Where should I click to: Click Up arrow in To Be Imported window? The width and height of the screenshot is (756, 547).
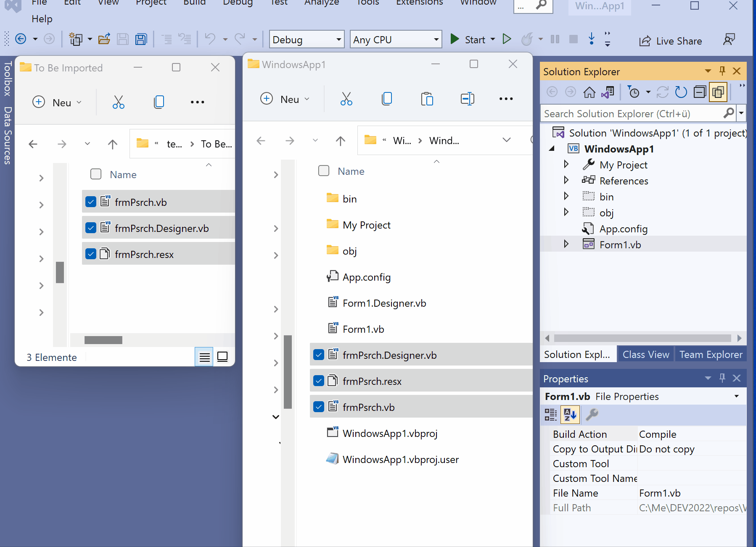[x=112, y=144]
